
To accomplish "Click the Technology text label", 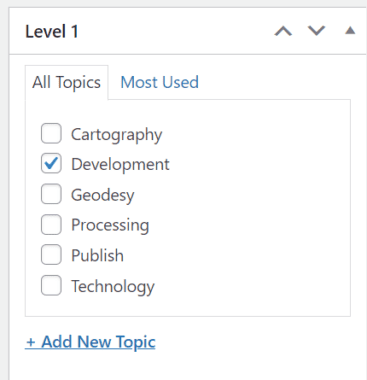I will pyautogui.click(x=113, y=287).
